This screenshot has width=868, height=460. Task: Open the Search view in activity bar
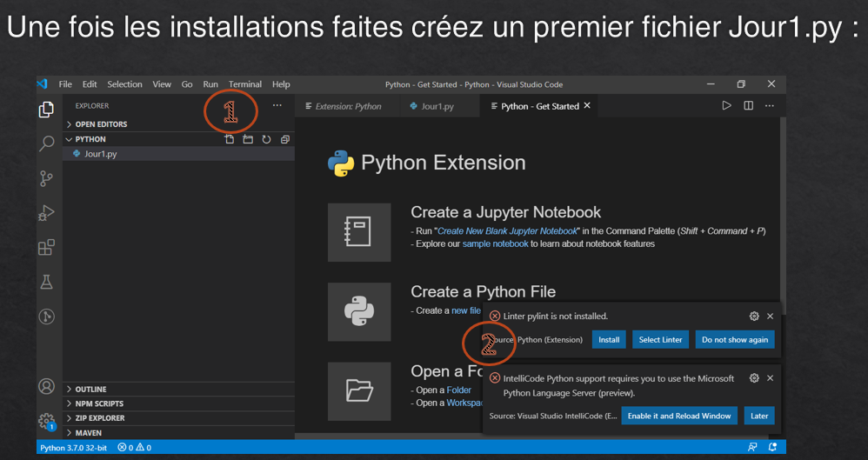[47, 143]
